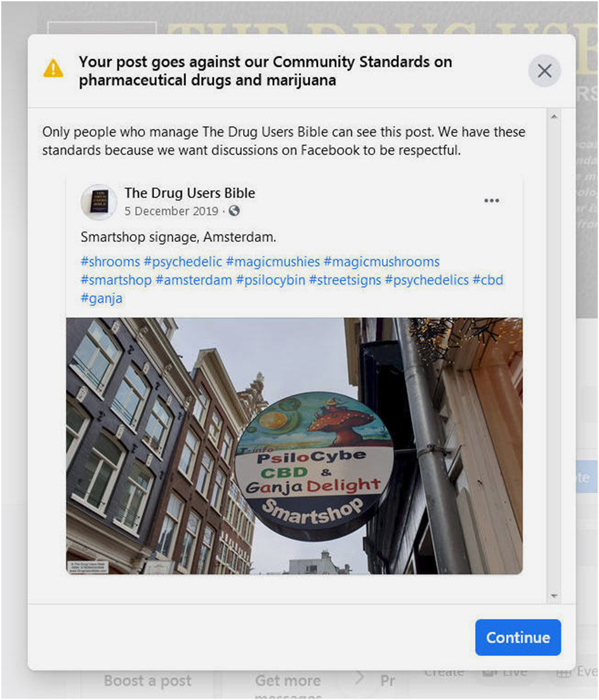Click The Drug Users Bible profile picture
Image resolution: width=599 pixels, height=700 pixels.
98,202
